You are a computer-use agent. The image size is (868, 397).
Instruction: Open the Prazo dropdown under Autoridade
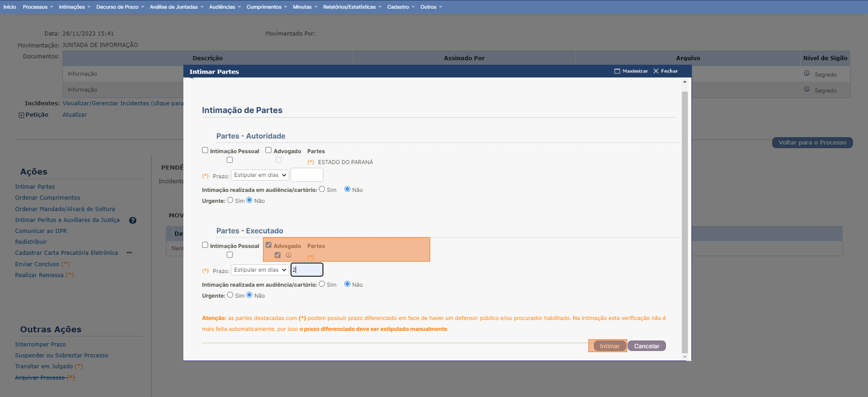tap(260, 175)
